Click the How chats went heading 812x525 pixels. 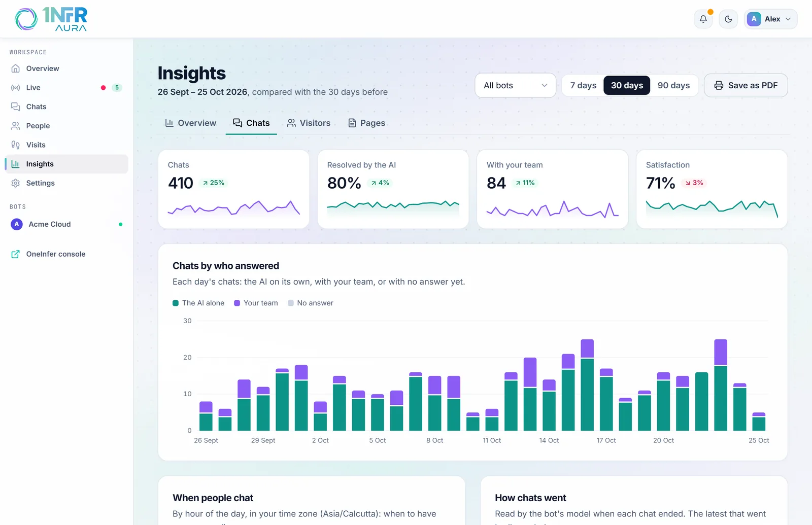click(530, 498)
